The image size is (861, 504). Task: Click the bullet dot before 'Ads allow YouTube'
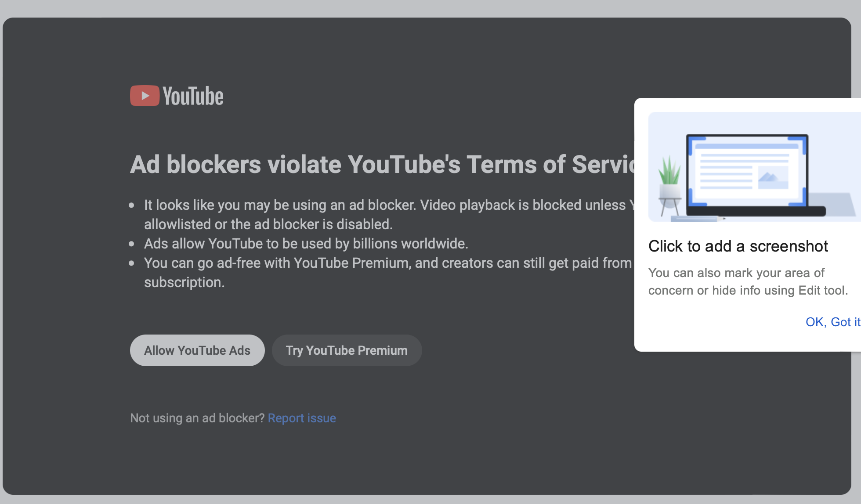coord(131,244)
